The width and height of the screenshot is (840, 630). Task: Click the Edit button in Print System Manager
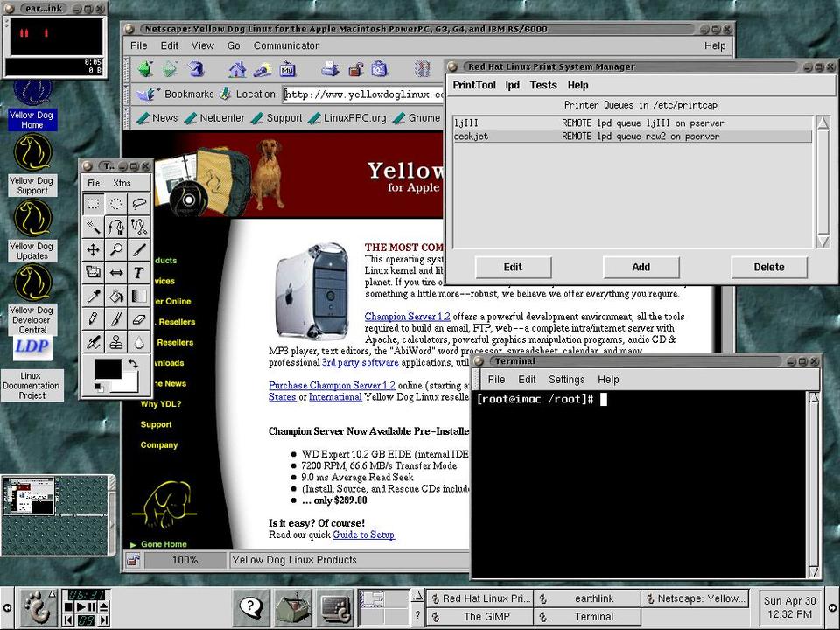click(x=513, y=267)
